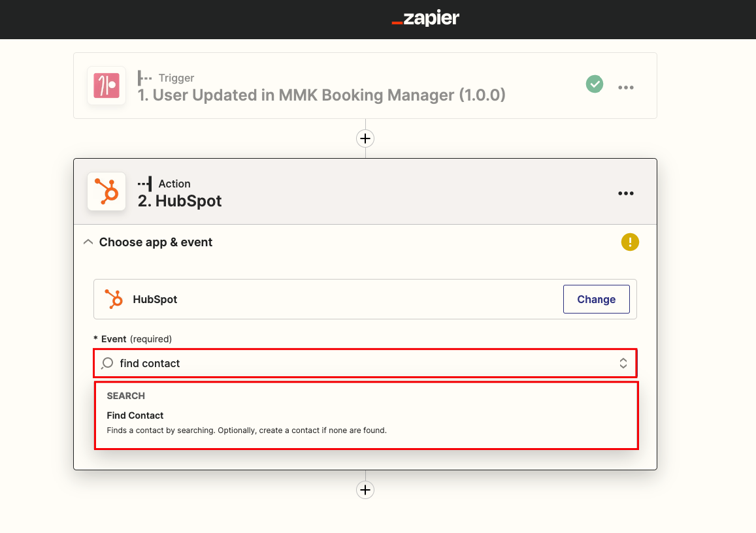This screenshot has height=533, width=756.
Task: Click the Event field containing 'find contact'
Action: pos(365,363)
